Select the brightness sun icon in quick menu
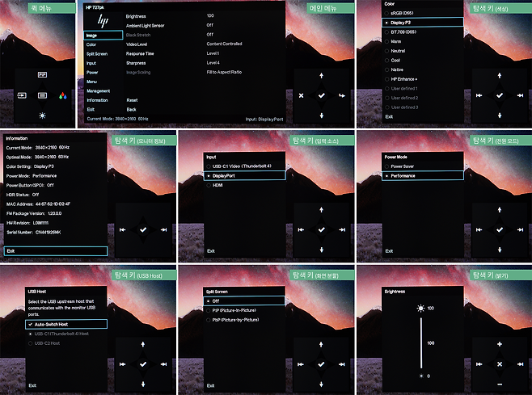Viewport: 532px width, 395px height. 42,116
